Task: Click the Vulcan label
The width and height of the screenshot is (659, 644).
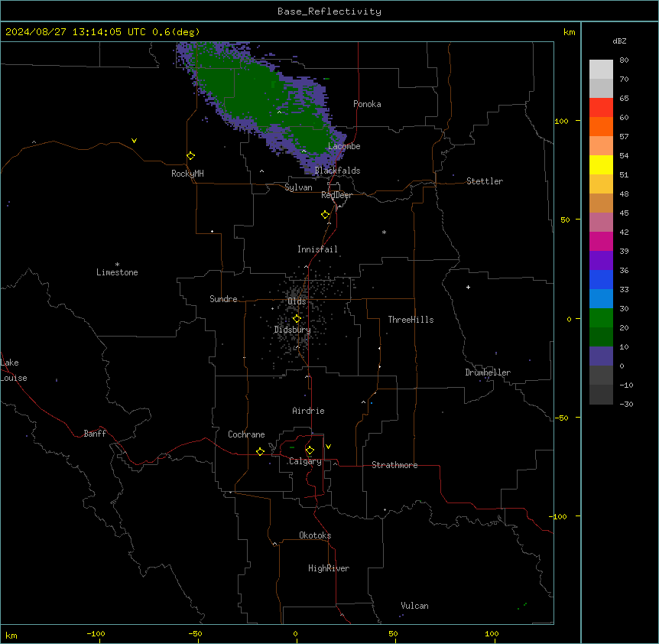Action: coord(414,606)
